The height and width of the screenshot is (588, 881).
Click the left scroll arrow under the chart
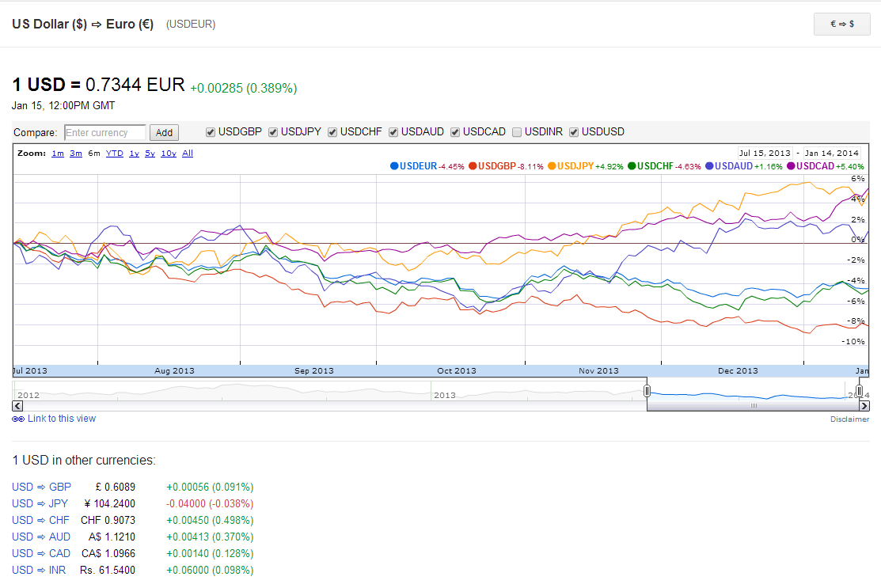coord(18,405)
